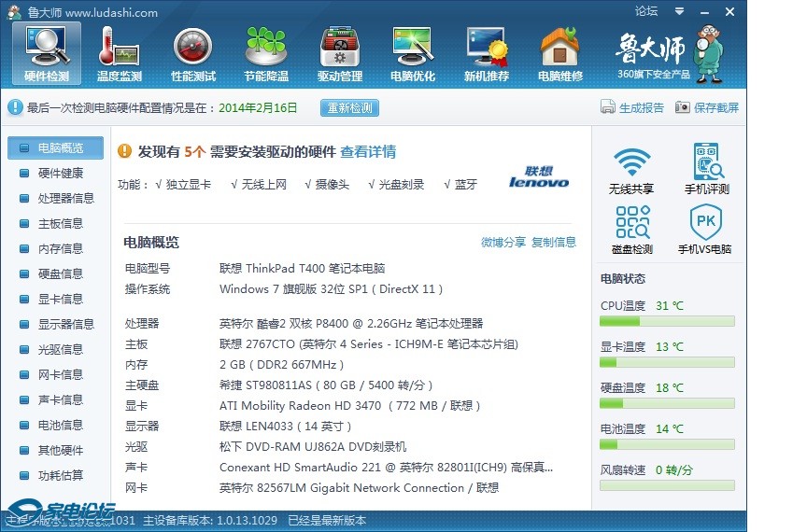
Task: Open the 电脑维修 repair house icon
Action: pos(559,53)
